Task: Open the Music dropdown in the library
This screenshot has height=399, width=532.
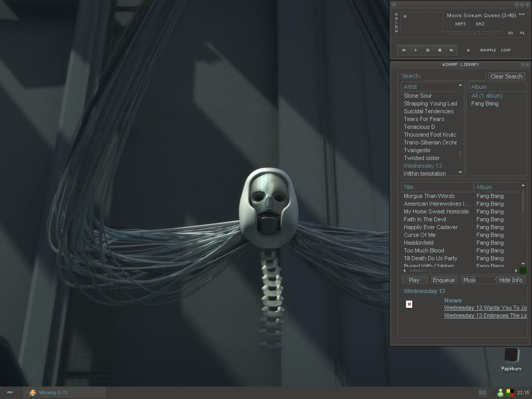Action: [478, 280]
